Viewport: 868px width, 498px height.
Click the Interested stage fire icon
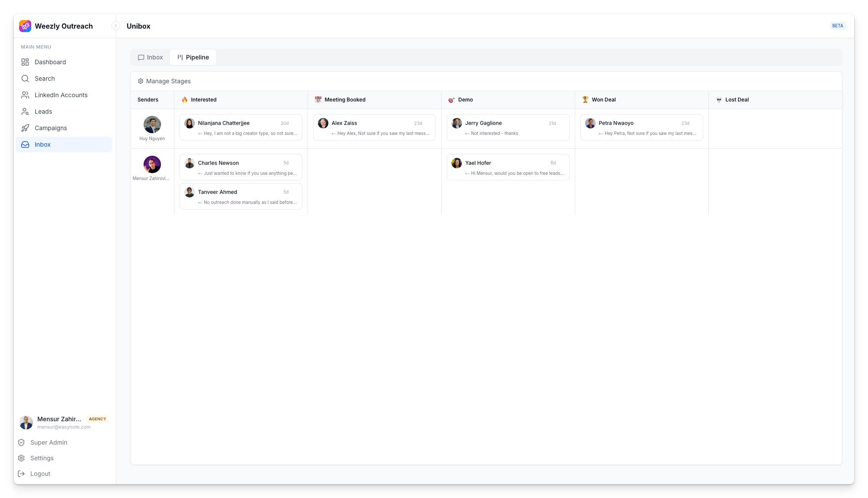[185, 100]
